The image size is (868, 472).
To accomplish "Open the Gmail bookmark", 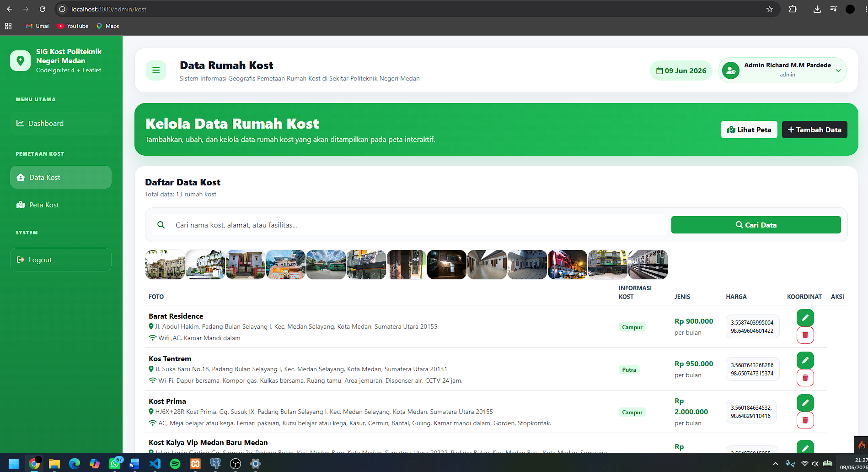I will 38,26.
